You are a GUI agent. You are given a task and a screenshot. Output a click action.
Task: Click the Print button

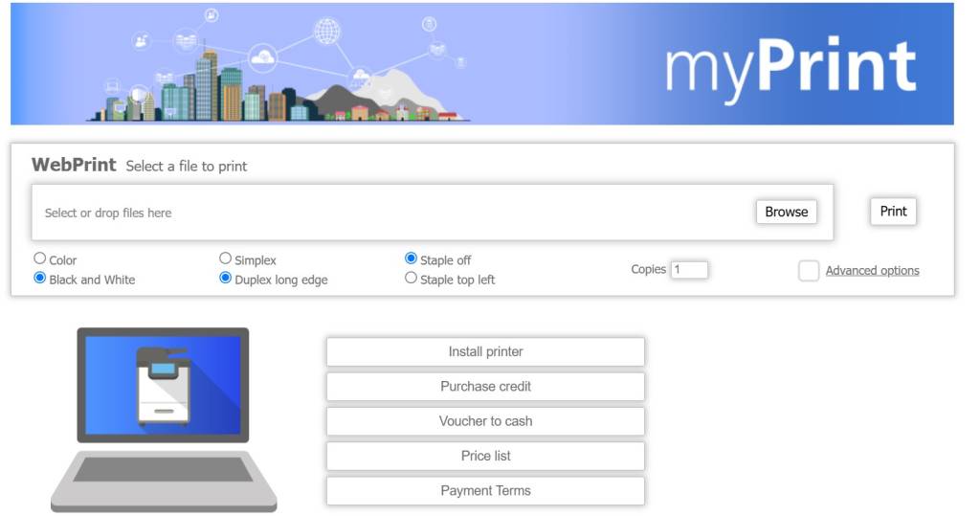pos(894,212)
